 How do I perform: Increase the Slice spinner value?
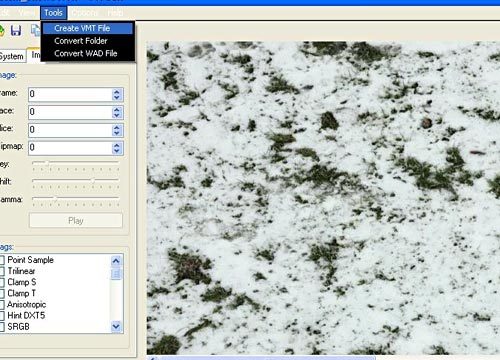pyautogui.click(x=116, y=127)
